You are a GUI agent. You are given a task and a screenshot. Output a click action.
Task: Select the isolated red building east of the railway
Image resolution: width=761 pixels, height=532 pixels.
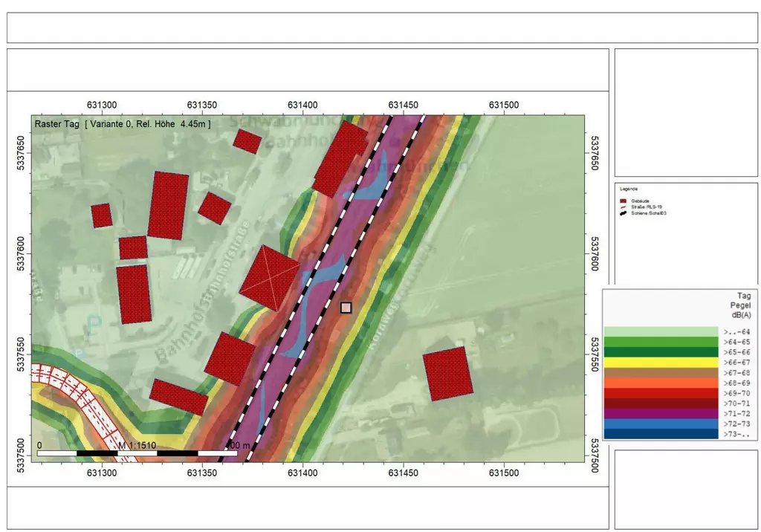[447, 374]
